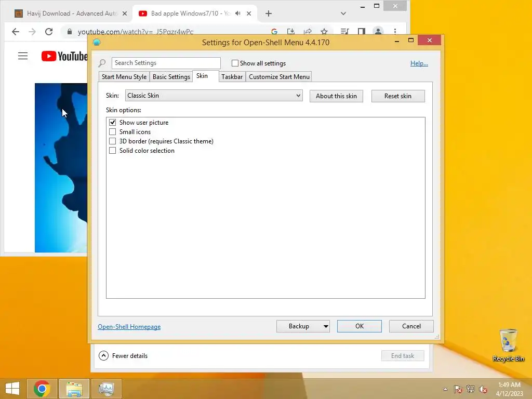The height and width of the screenshot is (399, 532).
Task: Cancel the Open-Shell settings dialog
Action: coord(411,326)
